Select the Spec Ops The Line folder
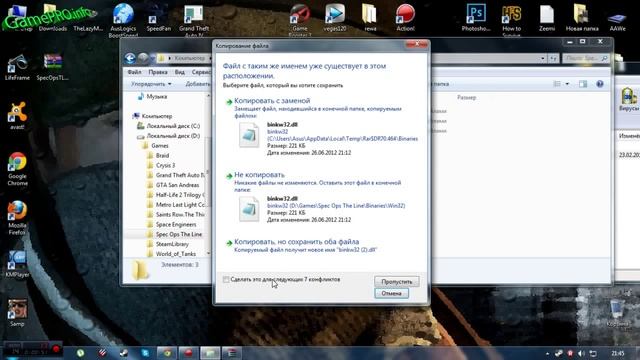Screen dimensions: 640x360 179,234
